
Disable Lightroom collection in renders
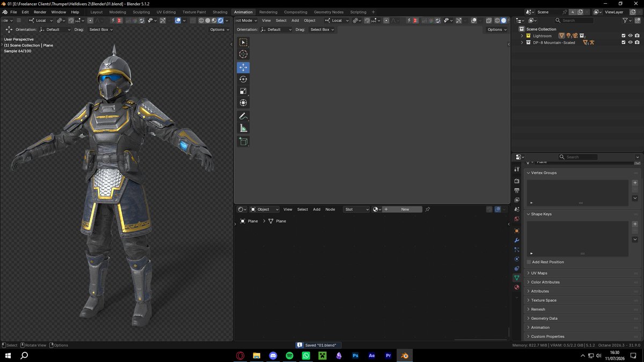tap(637, 36)
